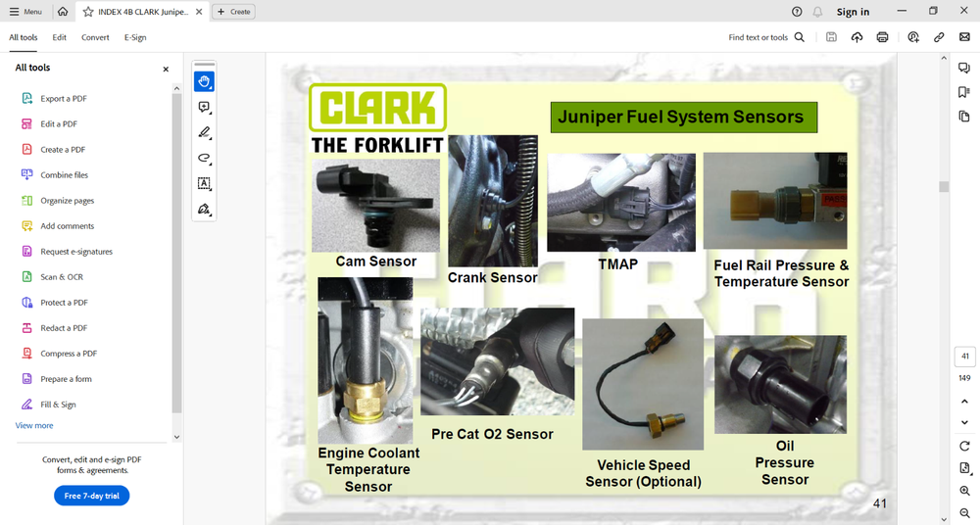
Task: Star the INDEX 4B CLARK document tab
Action: [x=88, y=11]
